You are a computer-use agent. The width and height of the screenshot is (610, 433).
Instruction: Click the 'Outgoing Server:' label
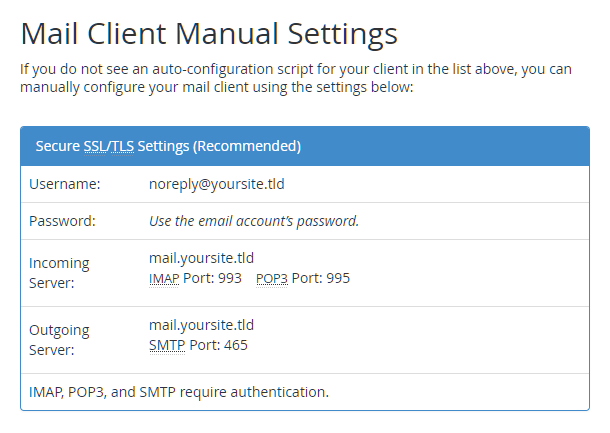[59, 340]
